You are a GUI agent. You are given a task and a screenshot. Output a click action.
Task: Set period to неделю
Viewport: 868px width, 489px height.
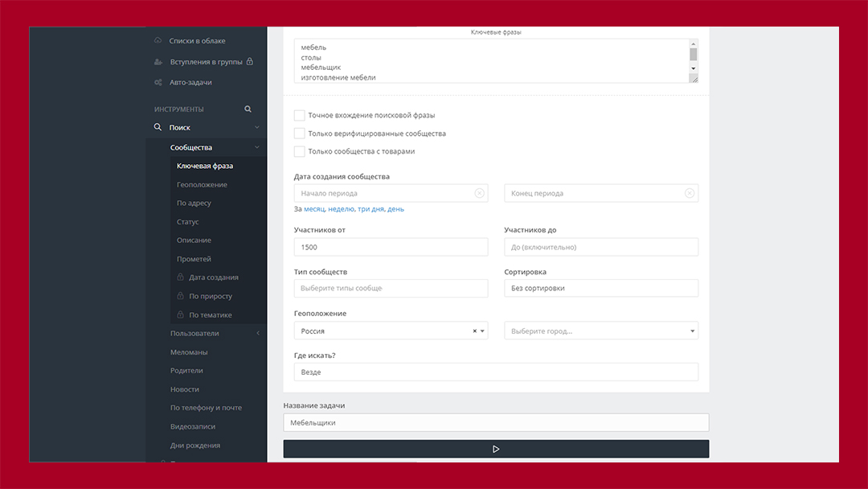341,209
